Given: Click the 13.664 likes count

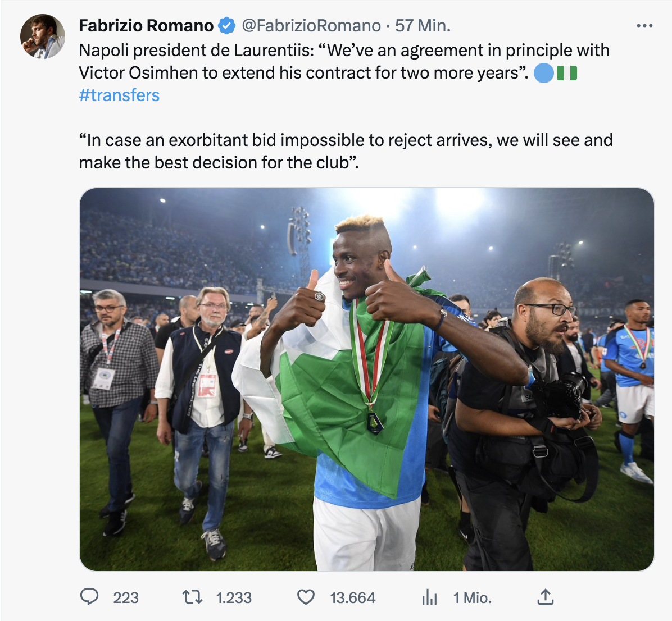Looking at the screenshot, I should [x=352, y=598].
